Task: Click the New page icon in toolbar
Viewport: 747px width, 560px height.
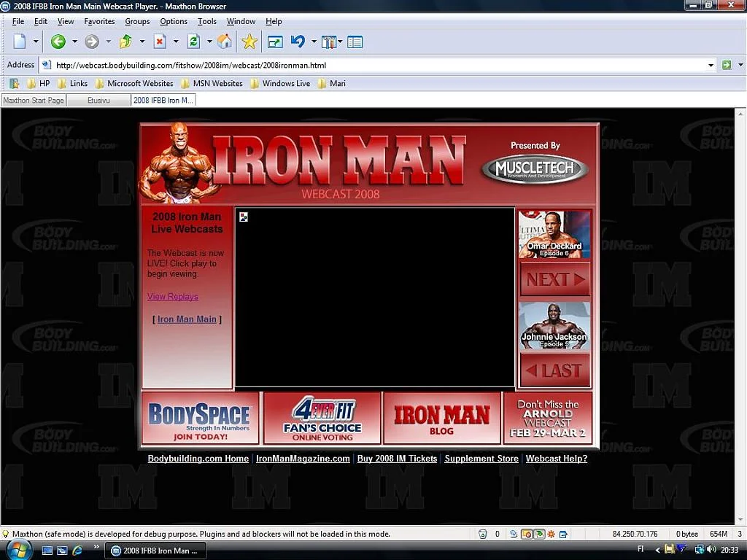Action: coord(20,42)
